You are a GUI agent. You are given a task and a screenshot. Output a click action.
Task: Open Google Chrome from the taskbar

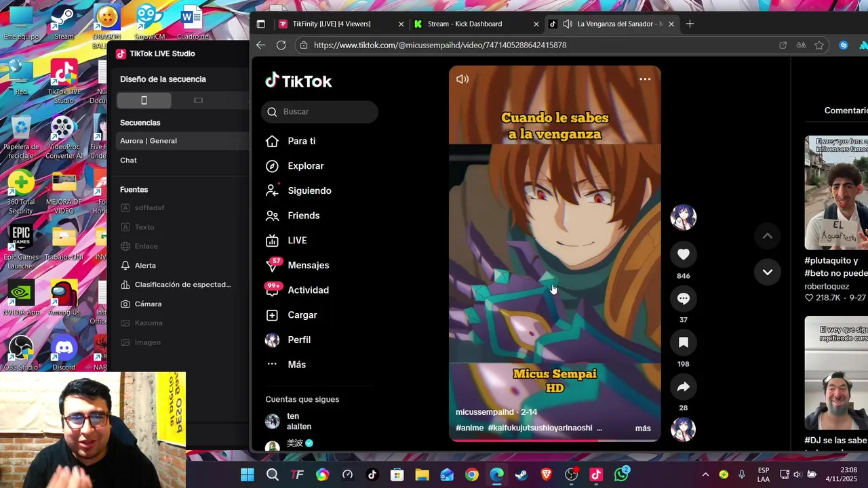(472, 474)
